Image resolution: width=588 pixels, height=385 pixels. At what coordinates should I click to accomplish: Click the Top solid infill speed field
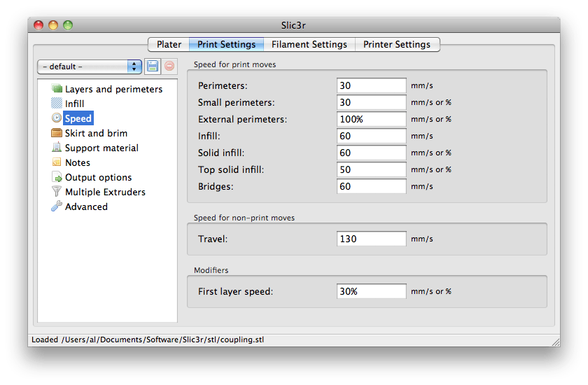371,169
